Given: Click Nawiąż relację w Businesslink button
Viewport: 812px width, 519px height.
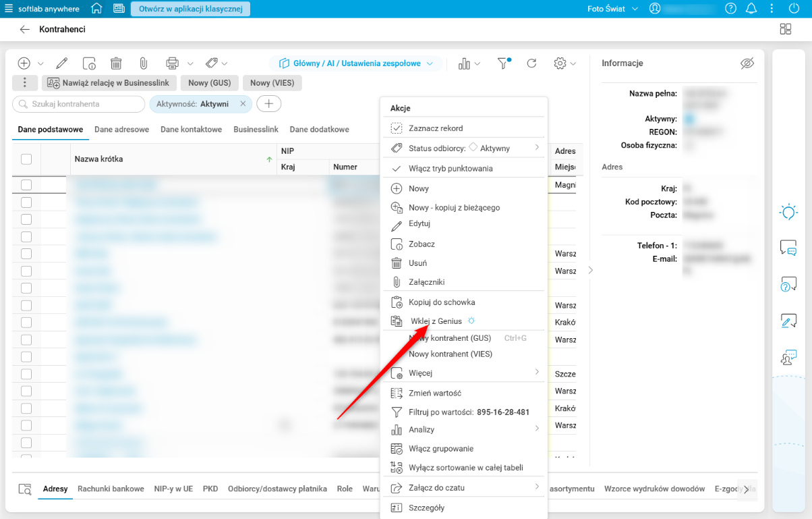Looking at the screenshot, I should click(x=109, y=83).
